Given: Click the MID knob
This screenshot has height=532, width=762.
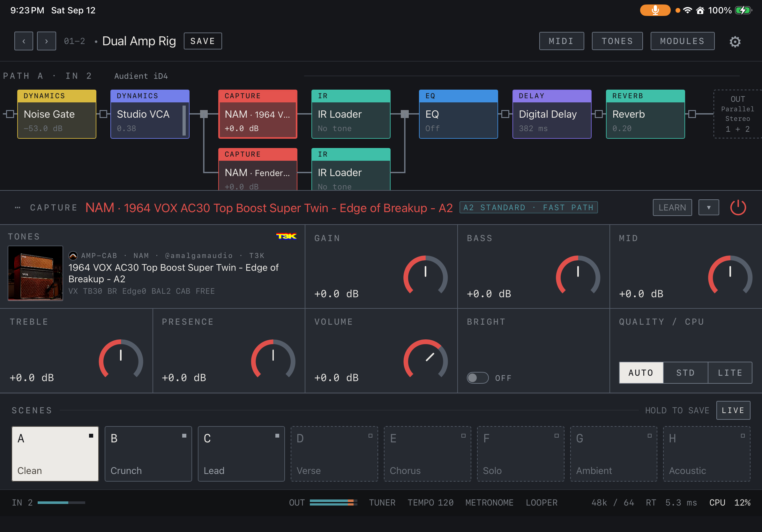Looking at the screenshot, I should pyautogui.click(x=730, y=275).
